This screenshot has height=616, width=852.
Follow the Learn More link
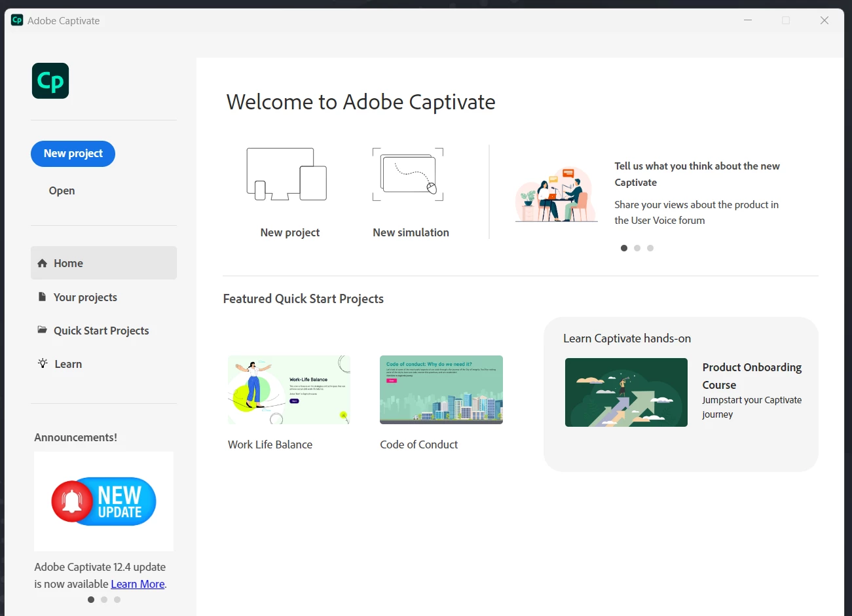(138, 584)
